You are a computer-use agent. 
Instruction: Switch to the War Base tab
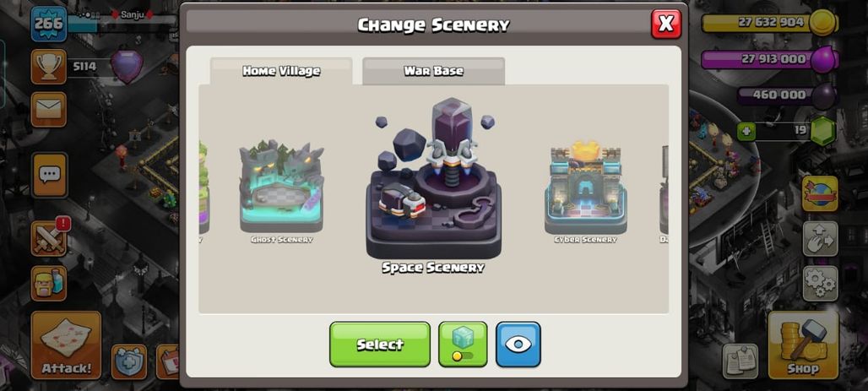433,71
